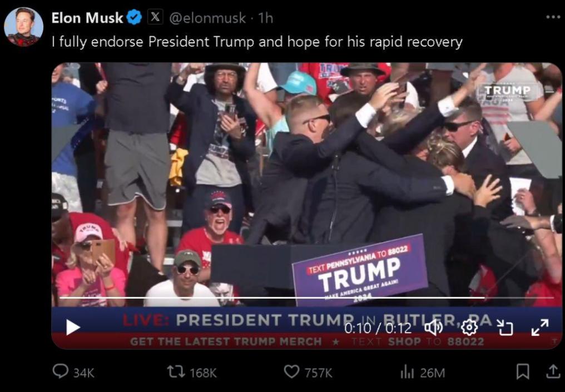Open Elon Musk's profile picture
565x392 pixels.
click(24, 27)
